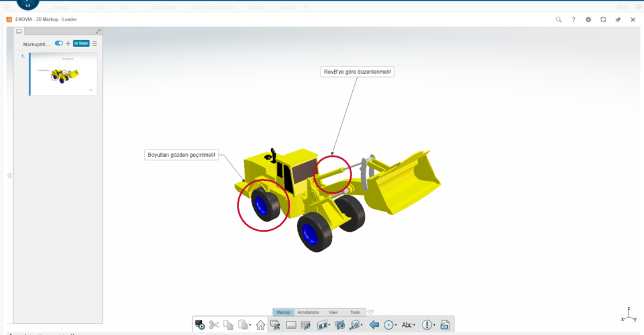Click the refresh icon in the header
644x335 pixels.
pos(603,19)
